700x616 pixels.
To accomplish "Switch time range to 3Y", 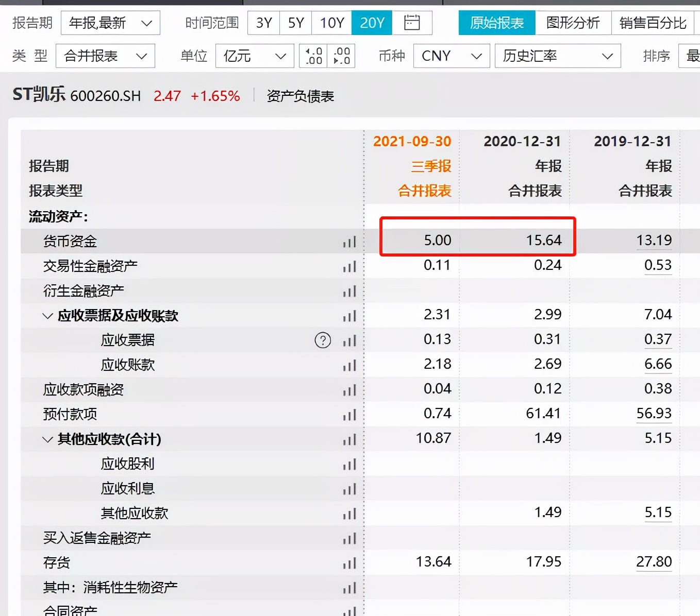I will click(x=263, y=23).
